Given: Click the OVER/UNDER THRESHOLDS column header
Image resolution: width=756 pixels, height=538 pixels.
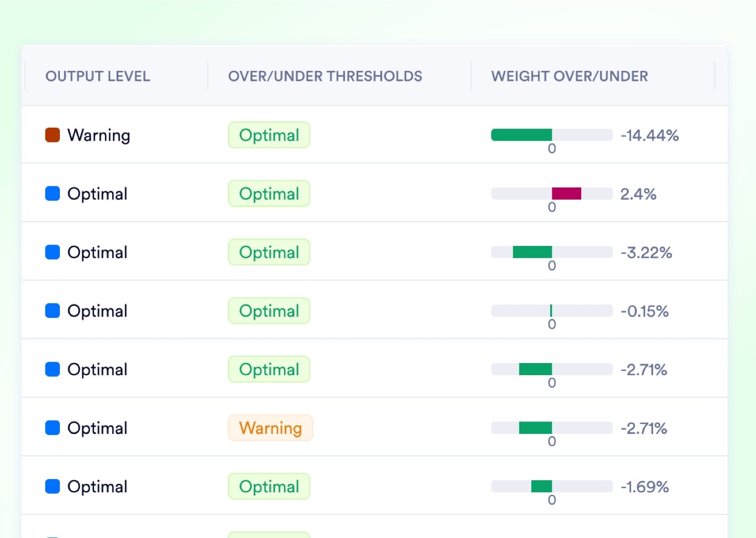Looking at the screenshot, I should point(325,76).
